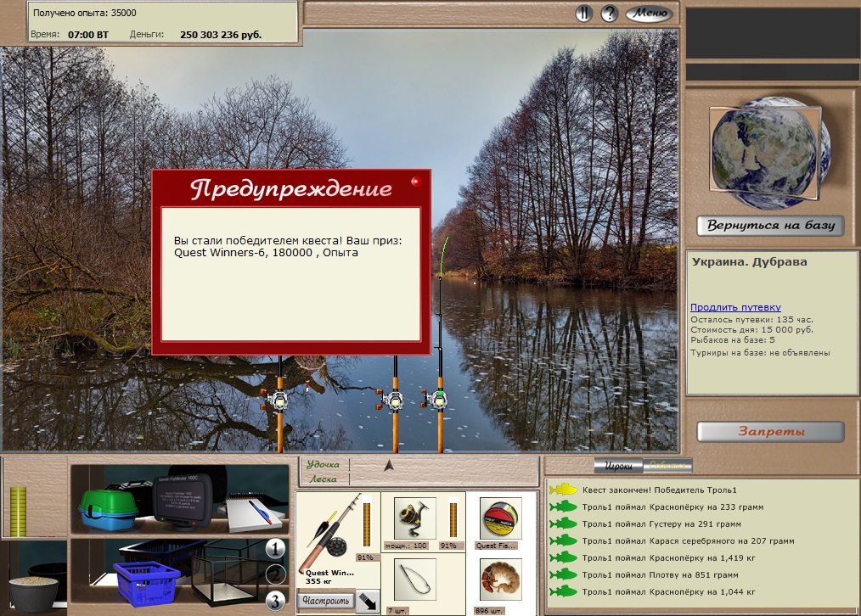Click the Quest Fis... line spool icon
The image size is (861, 616).
(500, 518)
